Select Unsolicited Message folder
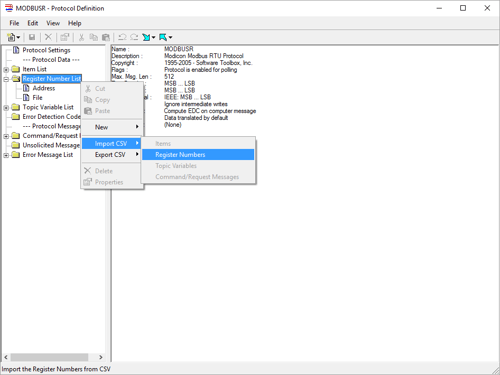This screenshot has width=500, height=375. click(x=51, y=145)
